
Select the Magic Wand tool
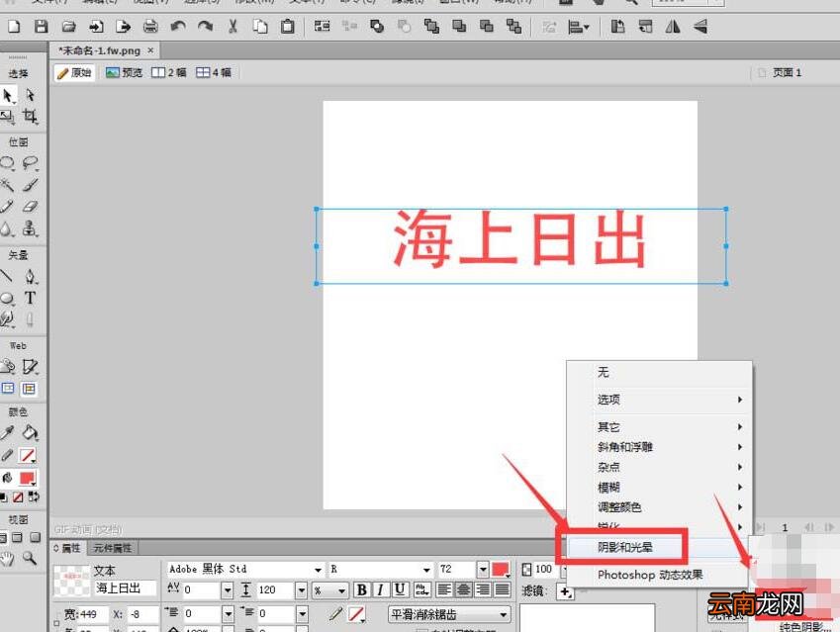(7, 185)
